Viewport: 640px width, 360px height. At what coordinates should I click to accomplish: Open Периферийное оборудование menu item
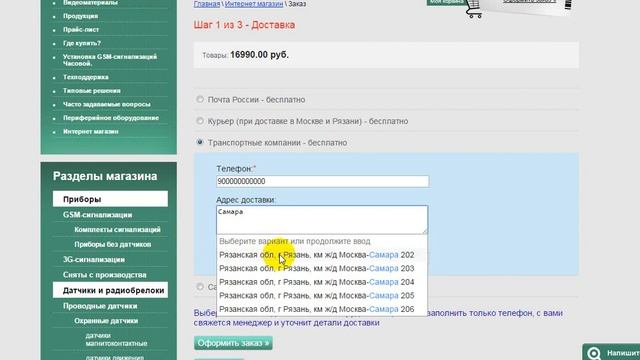[111, 118]
